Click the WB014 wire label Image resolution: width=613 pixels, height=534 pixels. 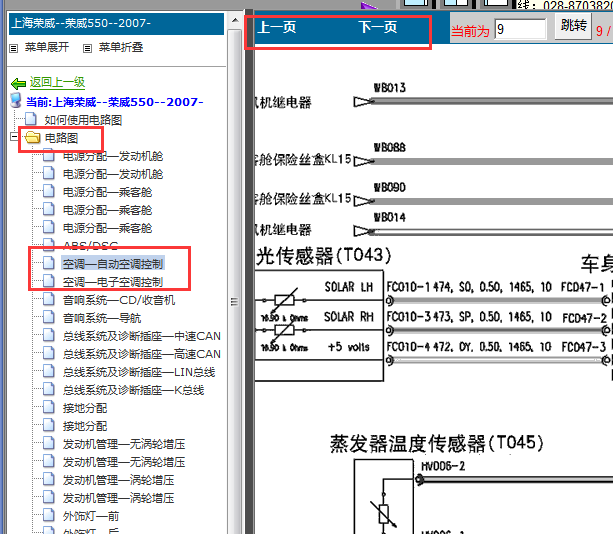click(390, 217)
